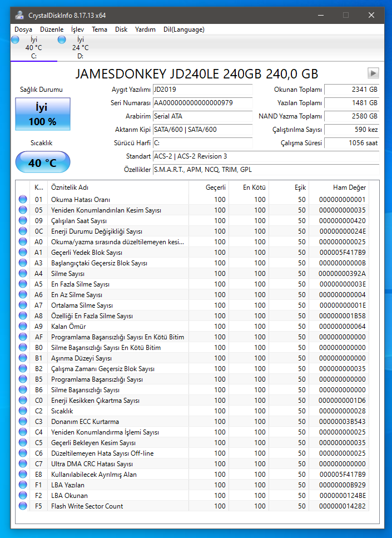Click the Standart field showing ACS-2
The height and width of the screenshot is (538, 392).
tap(266, 156)
